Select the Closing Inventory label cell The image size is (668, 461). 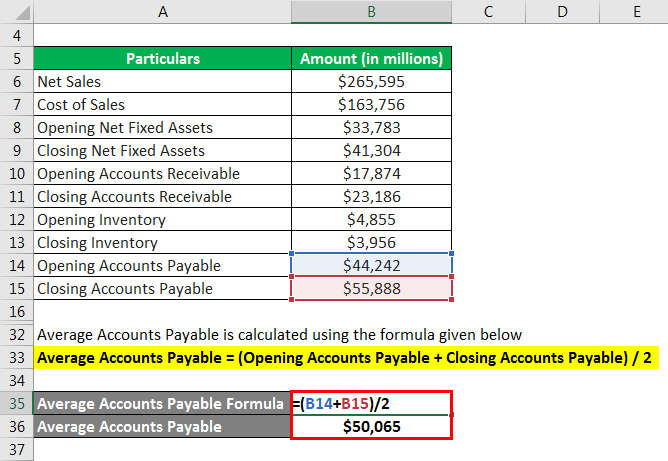(162, 242)
